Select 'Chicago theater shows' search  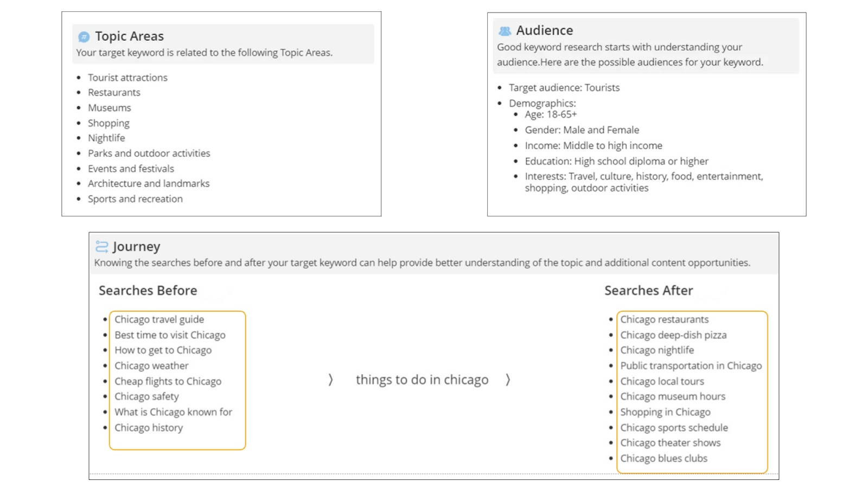tap(670, 443)
